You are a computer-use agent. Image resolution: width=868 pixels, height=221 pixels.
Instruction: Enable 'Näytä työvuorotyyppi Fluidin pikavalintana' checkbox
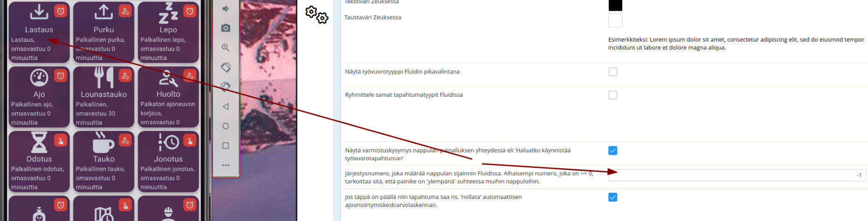(x=613, y=72)
